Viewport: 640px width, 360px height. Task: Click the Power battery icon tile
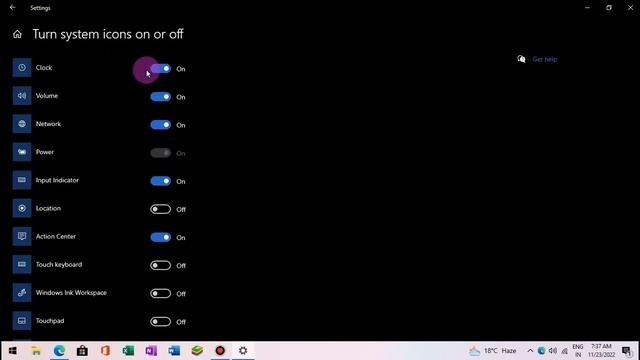pos(22,152)
